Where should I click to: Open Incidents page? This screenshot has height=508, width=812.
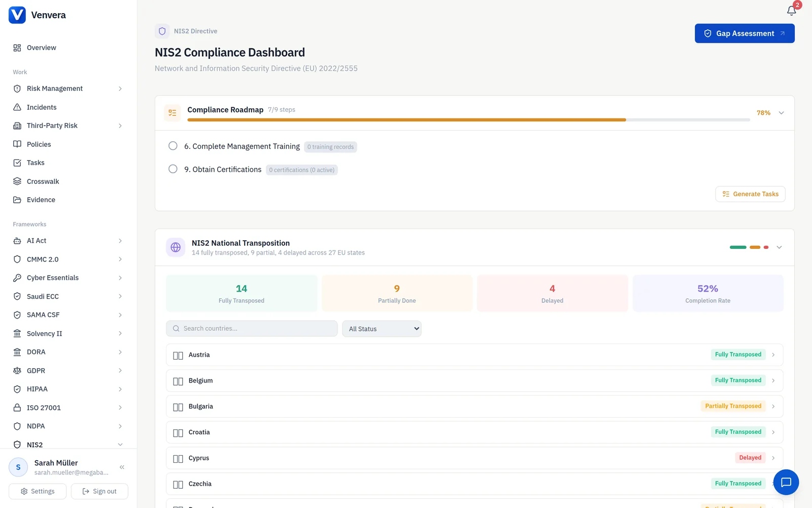point(68,107)
